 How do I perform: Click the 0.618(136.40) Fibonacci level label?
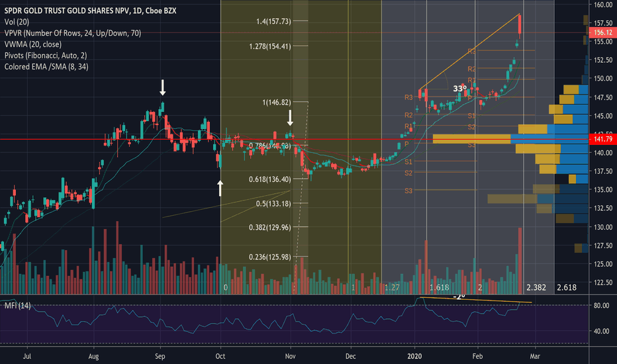pyautogui.click(x=270, y=179)
